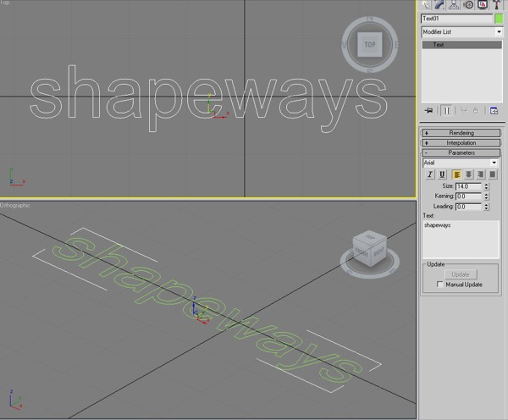
Task: Expand the Rendering rollout
Action: tap(461, 133)
